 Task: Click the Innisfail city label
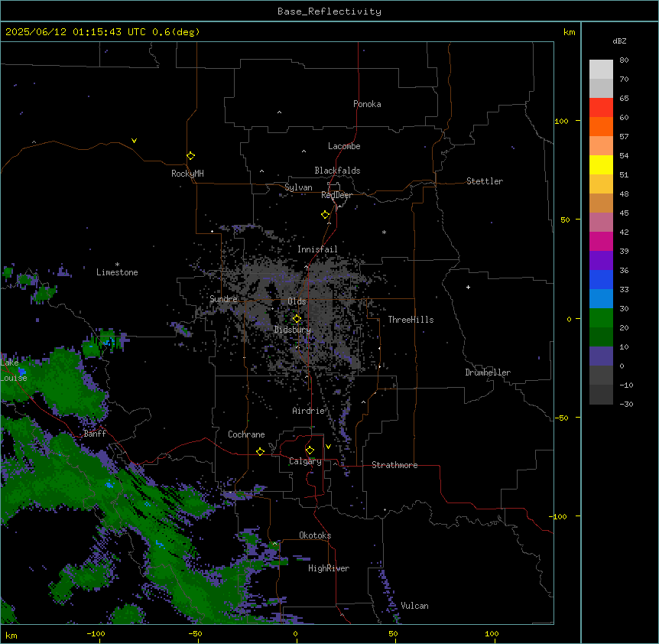pos(317,249)
